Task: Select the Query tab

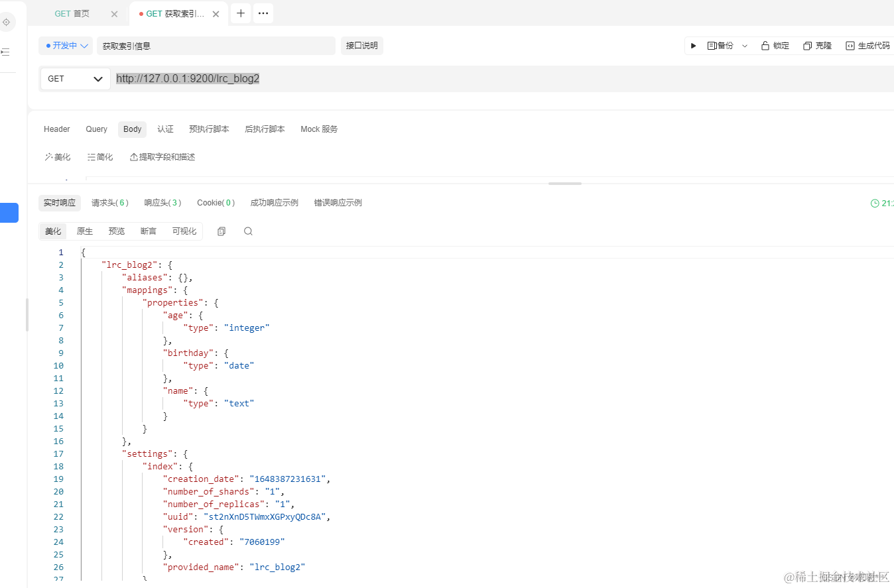Action: pos(97,129)
